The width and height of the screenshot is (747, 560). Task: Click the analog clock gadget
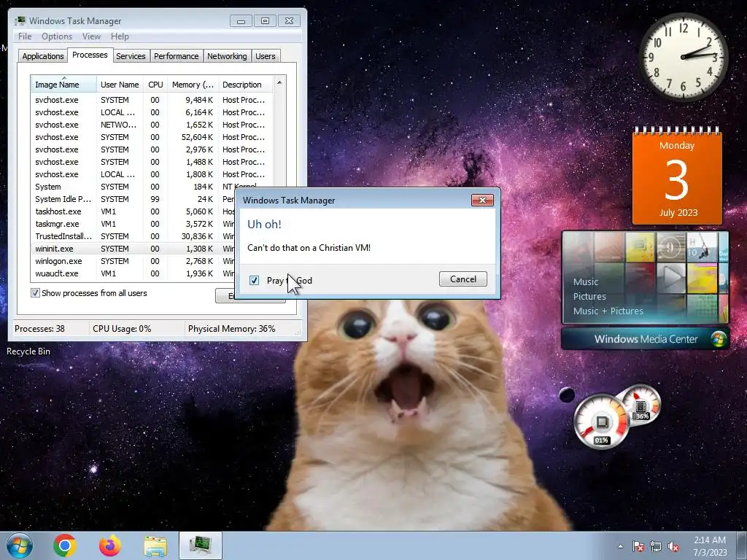click(683, 58)
